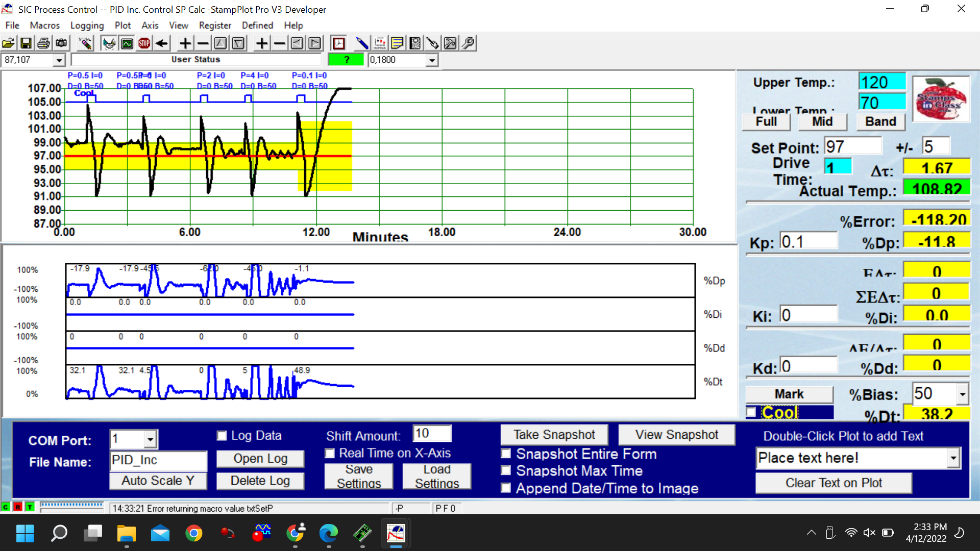
Task: Open File Explorer from the taskbar
Action: [x=126, y=534]
